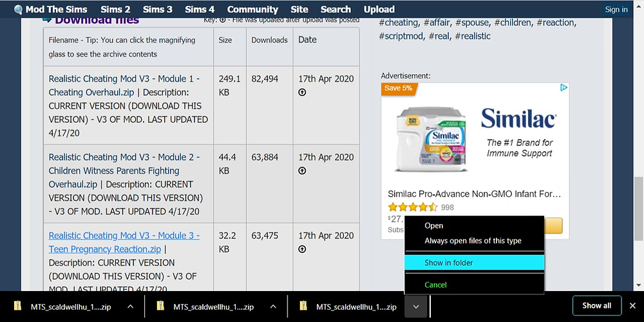Collapse options chevron for third download
Screen dimensions: 644x322
pyautogui.click(x=415, y=307)
